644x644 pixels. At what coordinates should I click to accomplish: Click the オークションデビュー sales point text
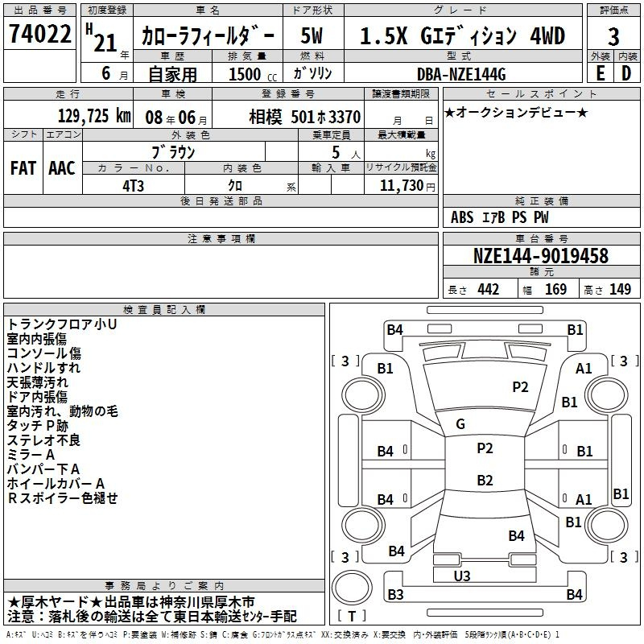(x=515, y=112)
